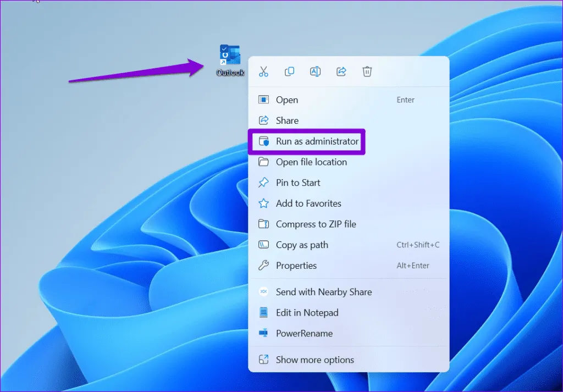Click the Cut scissors icon

tap(263, 71)
